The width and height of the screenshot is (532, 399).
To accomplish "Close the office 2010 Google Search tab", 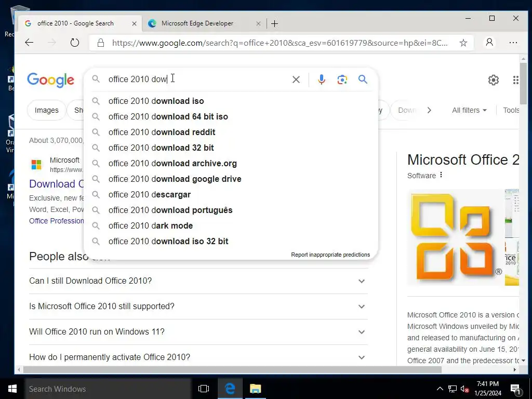I will [134, 23].
